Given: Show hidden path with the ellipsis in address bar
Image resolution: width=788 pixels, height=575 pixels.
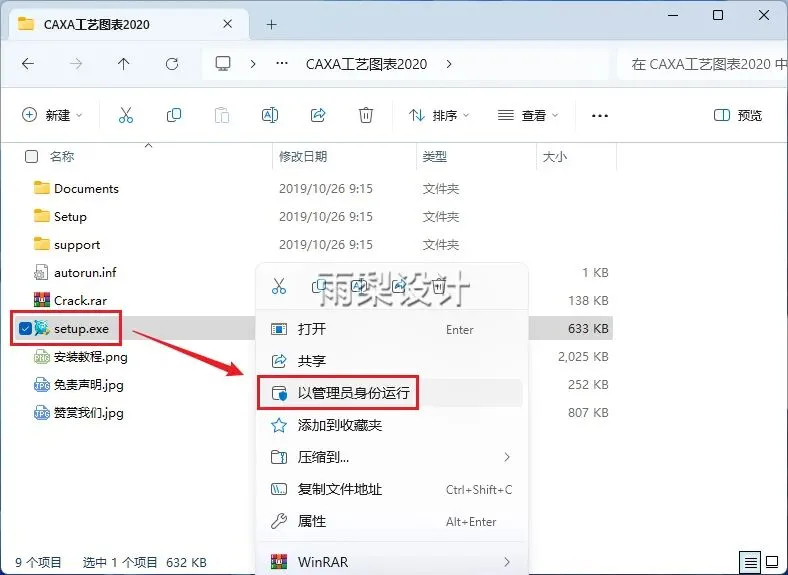Looking at the screenshot, I should point(282,64).
